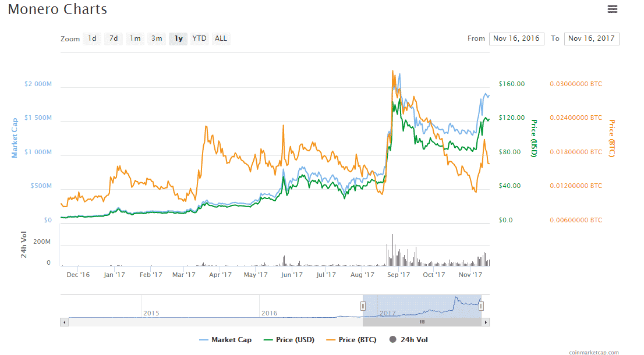Set zoom to 3m
This screenshot has height=355, width=644.
(x=157, y=38)
